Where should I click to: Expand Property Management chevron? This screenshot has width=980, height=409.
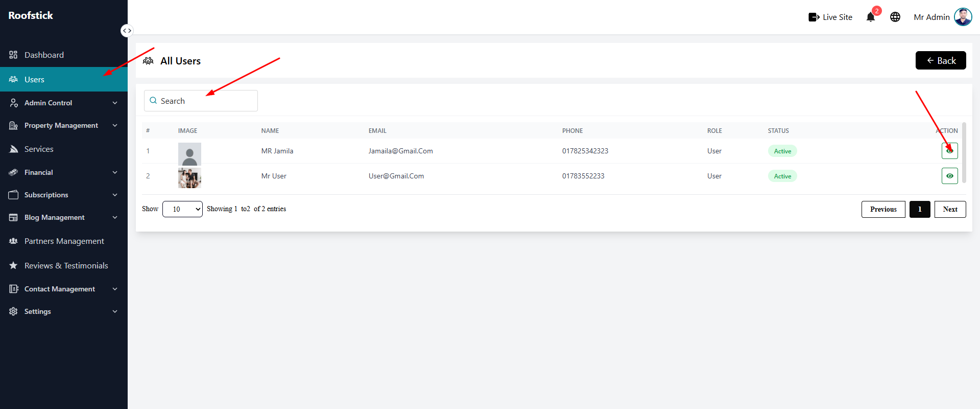pos(115,125)
